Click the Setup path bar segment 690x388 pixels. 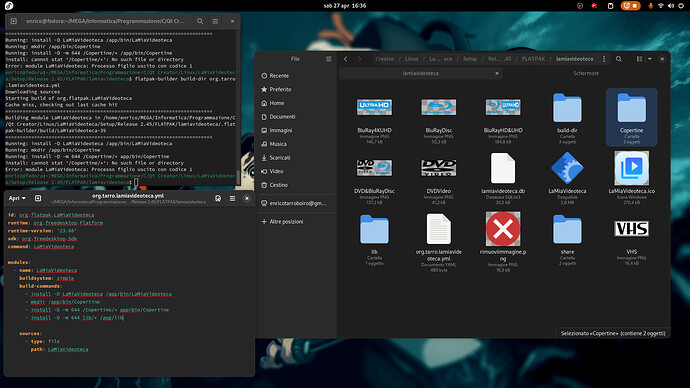click(x=470, y=59)
